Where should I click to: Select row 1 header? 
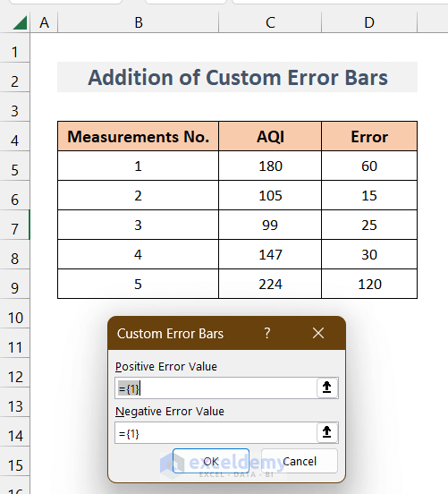tap(15, 48)
